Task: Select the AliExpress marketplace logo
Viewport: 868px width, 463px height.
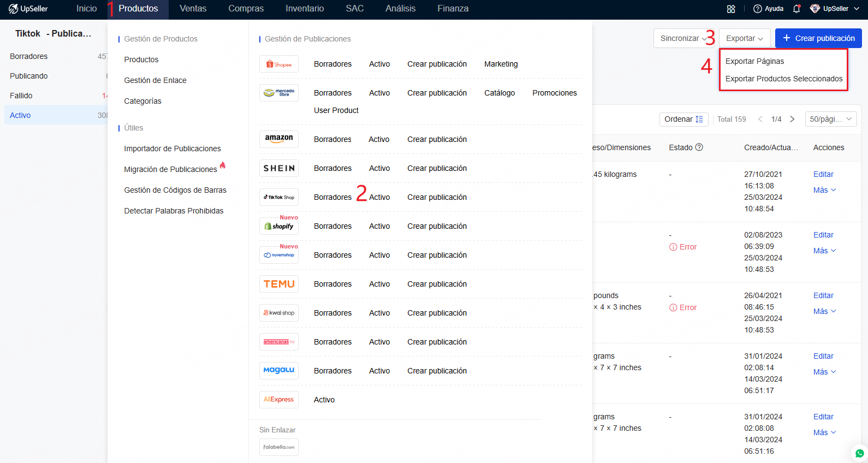Action: (279, 400)
